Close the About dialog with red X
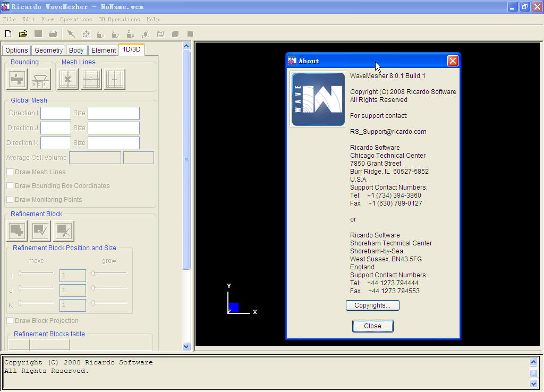 pos(453,61)
